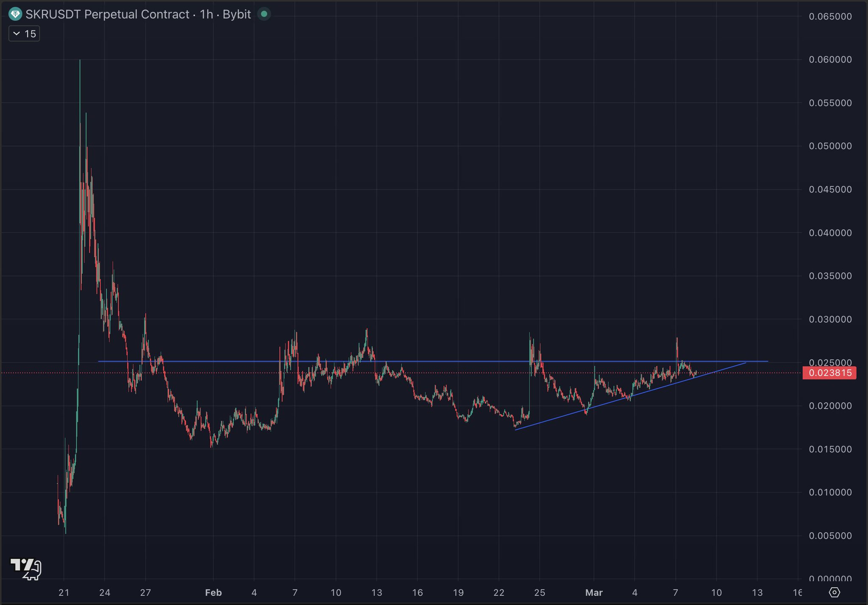Click the 0.040000 price axis label
This screenshot has height=605, width=868.
tap(830, 233)
